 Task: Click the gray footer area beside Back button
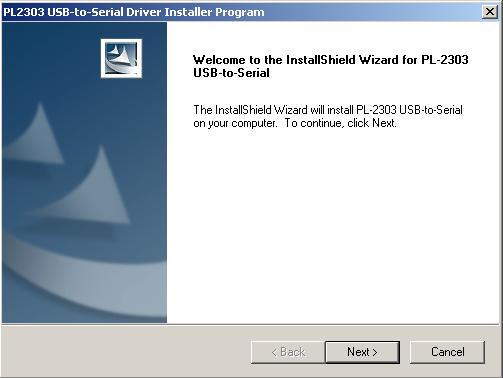pyautogui.click(x=127, y=352)
